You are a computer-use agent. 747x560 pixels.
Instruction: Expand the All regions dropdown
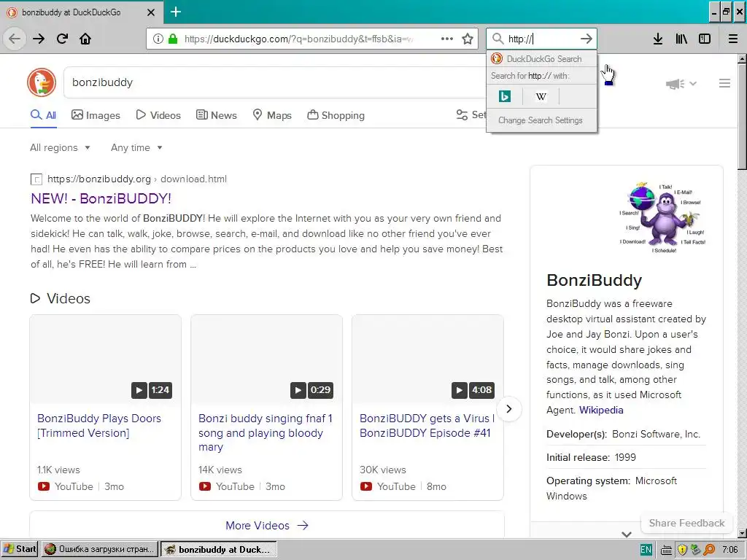coord(60,147)
